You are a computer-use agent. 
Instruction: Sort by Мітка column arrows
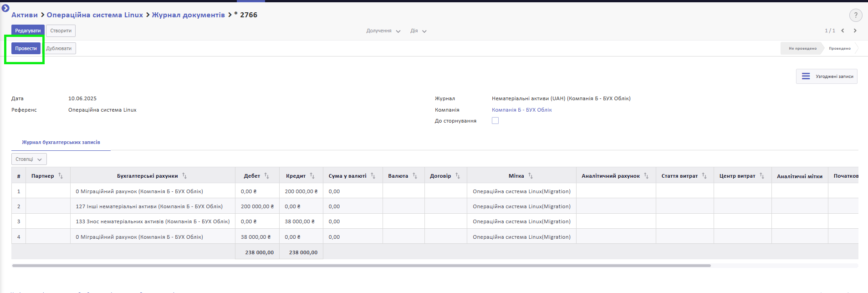coord(531,176)
